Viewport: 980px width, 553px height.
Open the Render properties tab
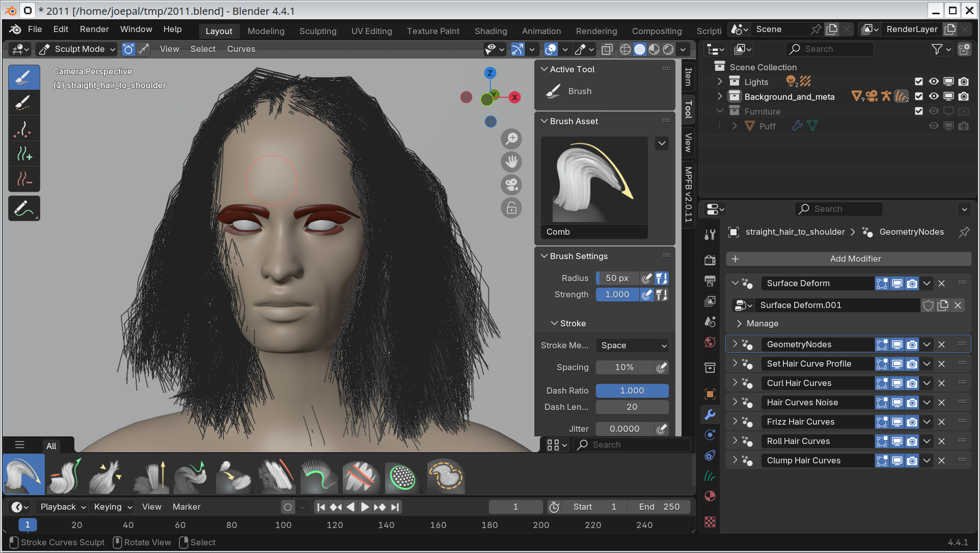pos(710,260)
